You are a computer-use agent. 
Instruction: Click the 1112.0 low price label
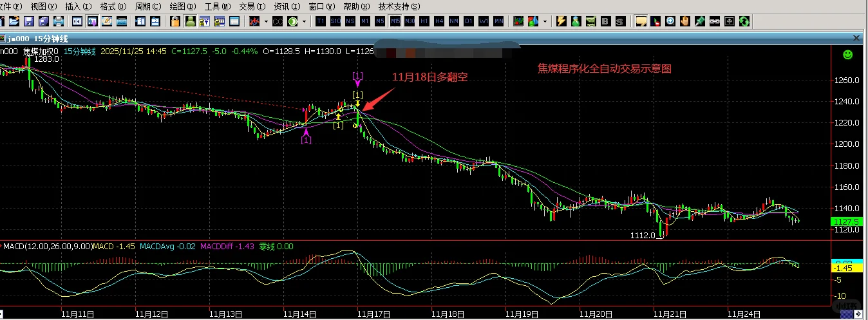pyautogui.click(x=643, y=236)
